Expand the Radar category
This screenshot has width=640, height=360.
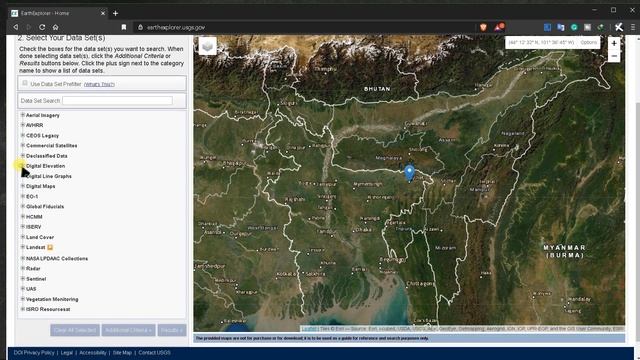coord(23,269)
